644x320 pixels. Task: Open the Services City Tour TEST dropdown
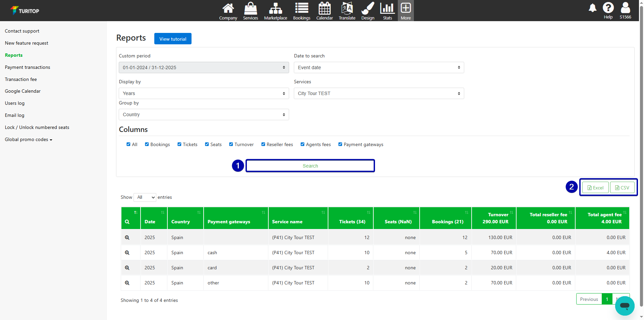tap(379, 93)
